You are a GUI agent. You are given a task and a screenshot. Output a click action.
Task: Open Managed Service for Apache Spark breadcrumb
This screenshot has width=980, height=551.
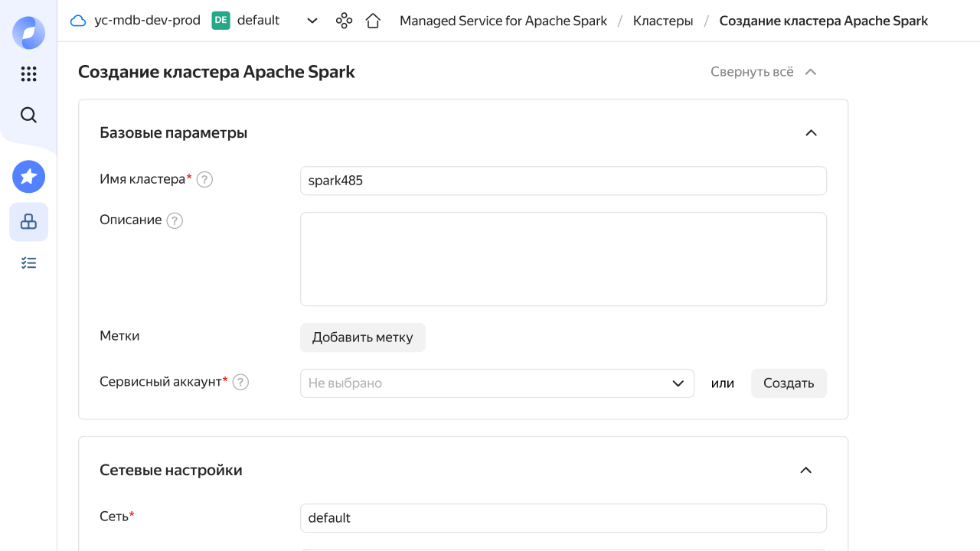[503, 21]
